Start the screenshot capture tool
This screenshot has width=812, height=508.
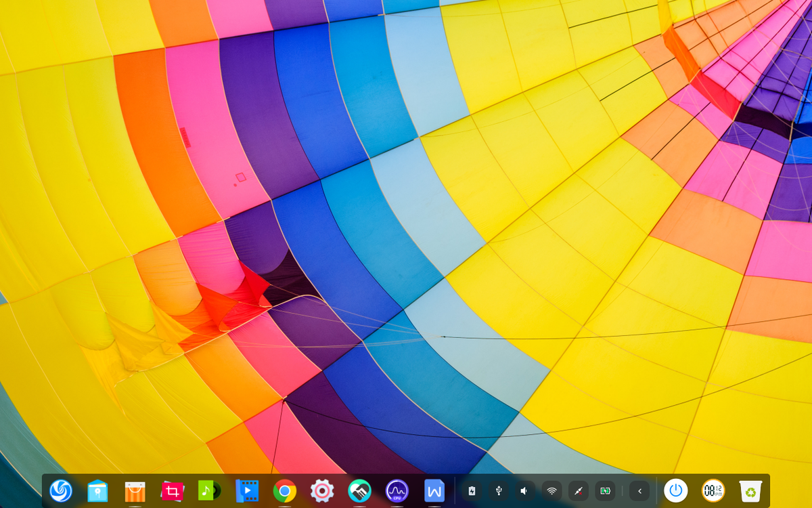click(173, 490)
